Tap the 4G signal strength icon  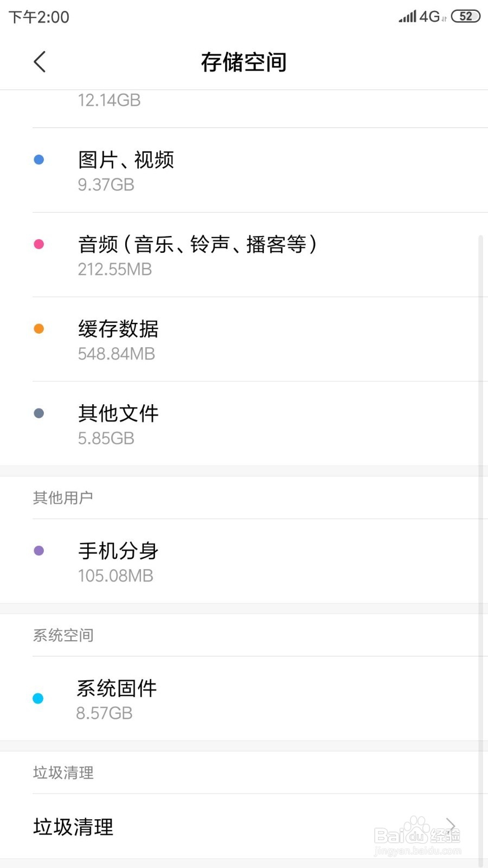(x=422, y=16)
